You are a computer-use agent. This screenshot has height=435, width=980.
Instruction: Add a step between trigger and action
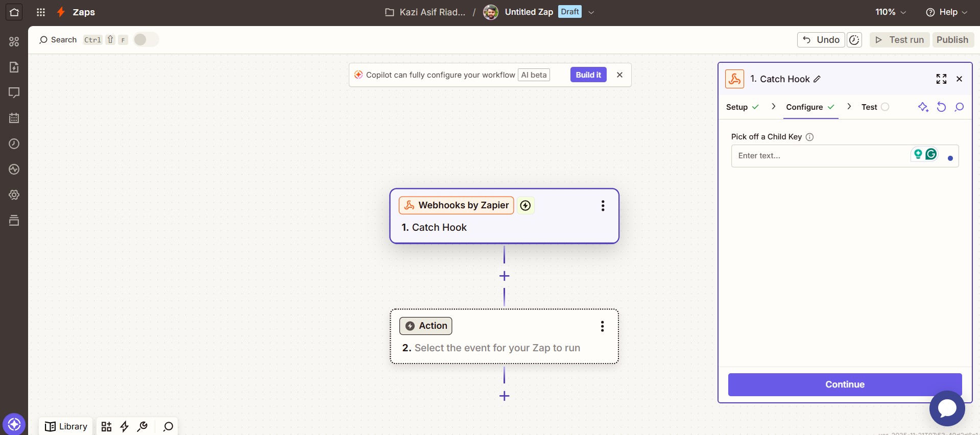[504, 276]
